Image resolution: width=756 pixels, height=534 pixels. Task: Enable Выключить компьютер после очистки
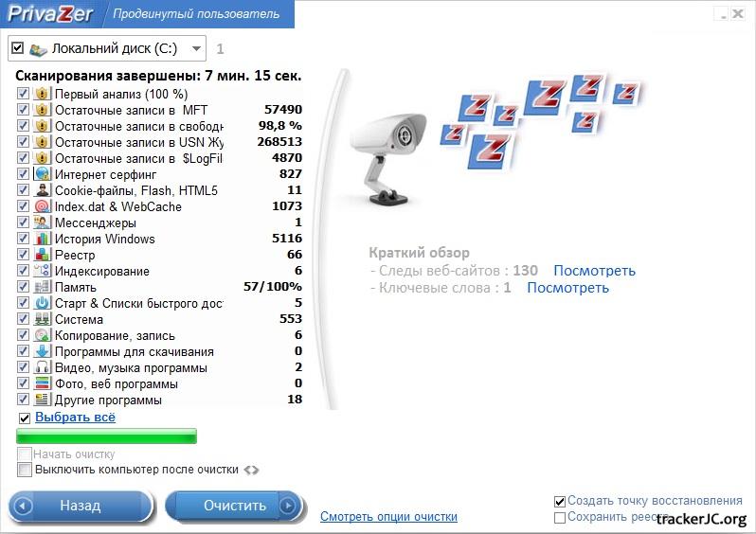24,470
